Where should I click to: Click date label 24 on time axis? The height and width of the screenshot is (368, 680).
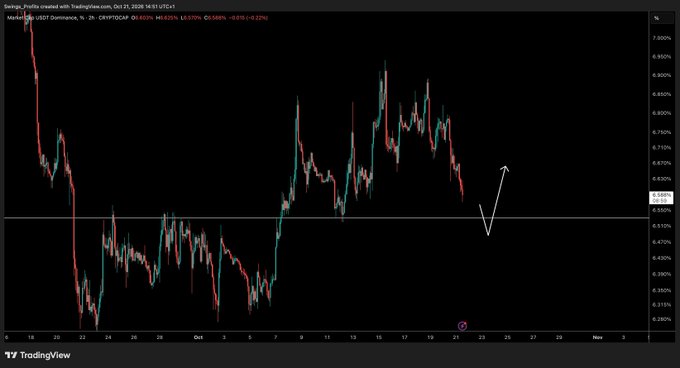(x=108, y=337)
